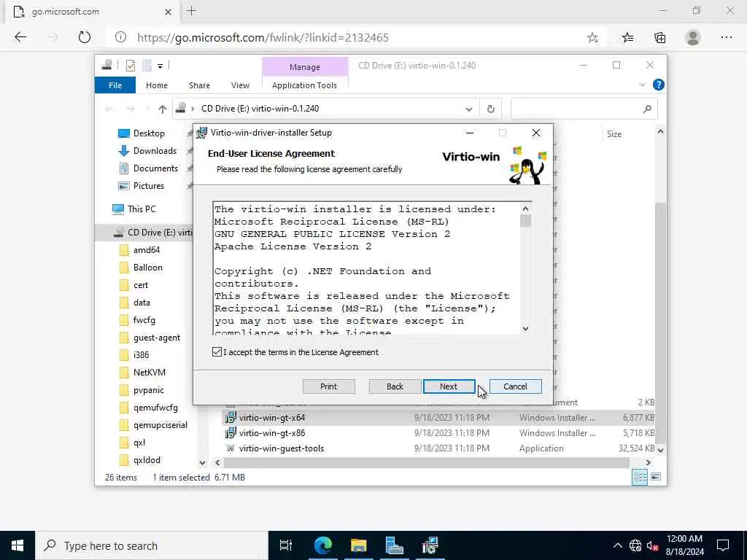Open the Windows Start menu
The height and width of the screenshot is (560, 747).
click(x=18, y=545)
